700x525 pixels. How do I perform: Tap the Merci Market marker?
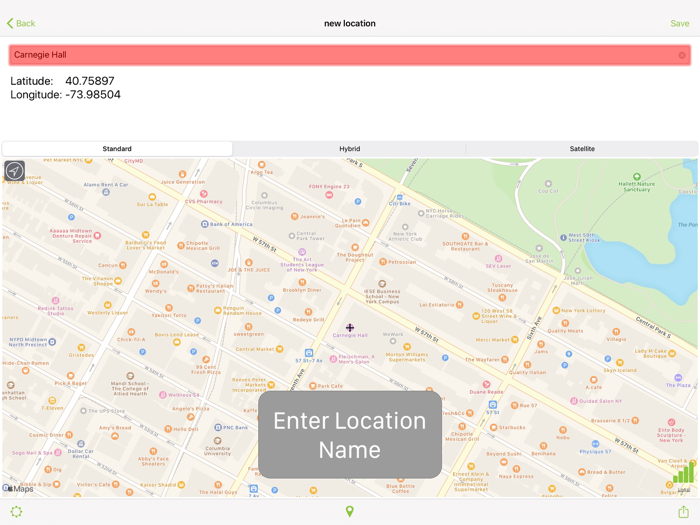tap(515, 339)
